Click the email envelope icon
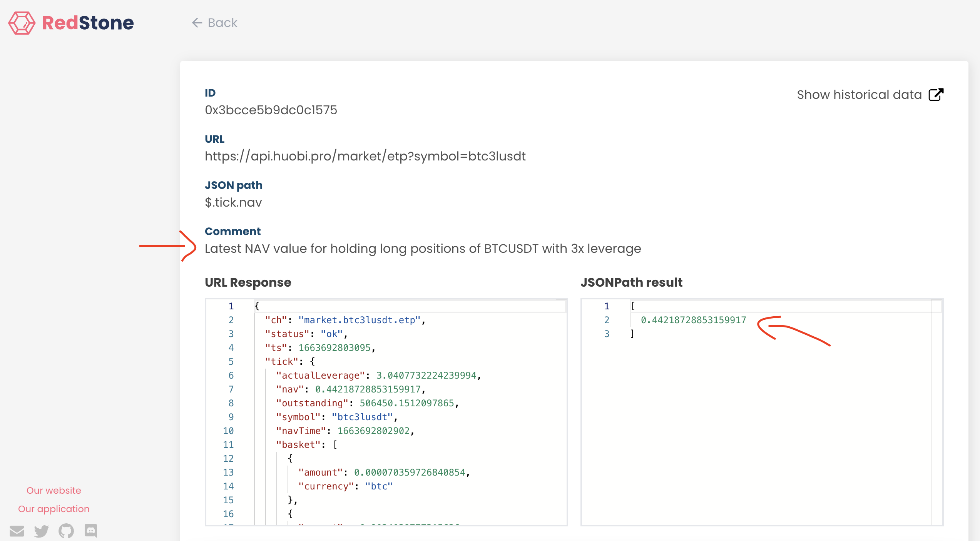Viewport: 980px width, 541px height. [17, 531]
